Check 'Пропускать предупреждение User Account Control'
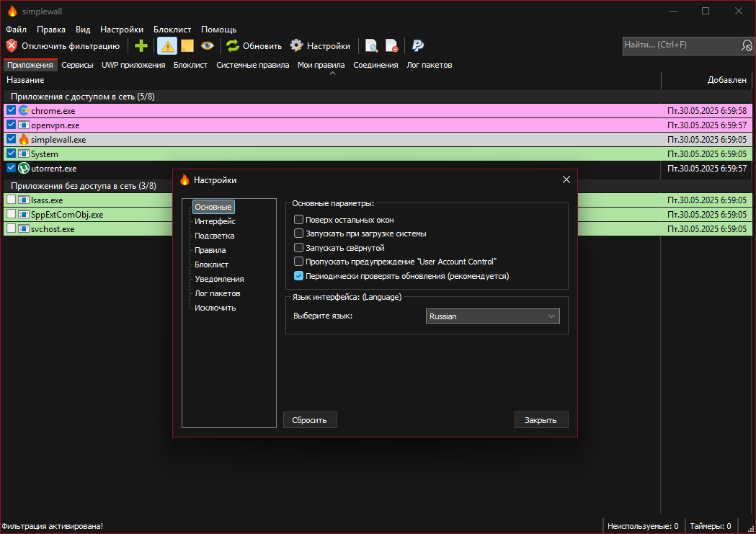 coord(298,262)
